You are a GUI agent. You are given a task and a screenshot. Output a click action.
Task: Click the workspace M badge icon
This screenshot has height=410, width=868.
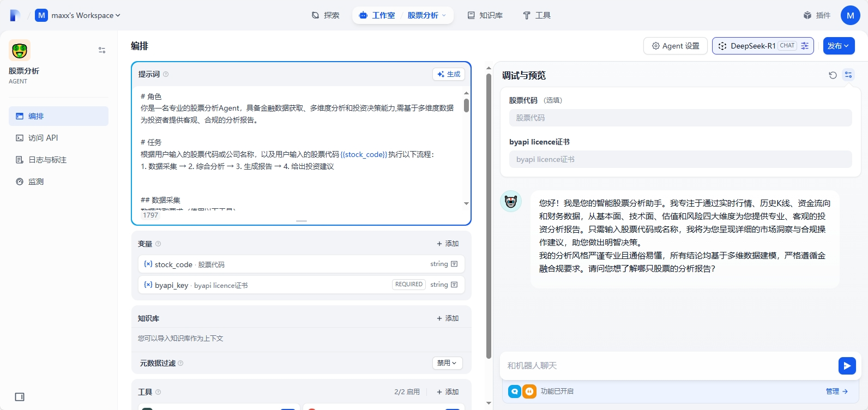pyautogui.click(x=41, y=15)
